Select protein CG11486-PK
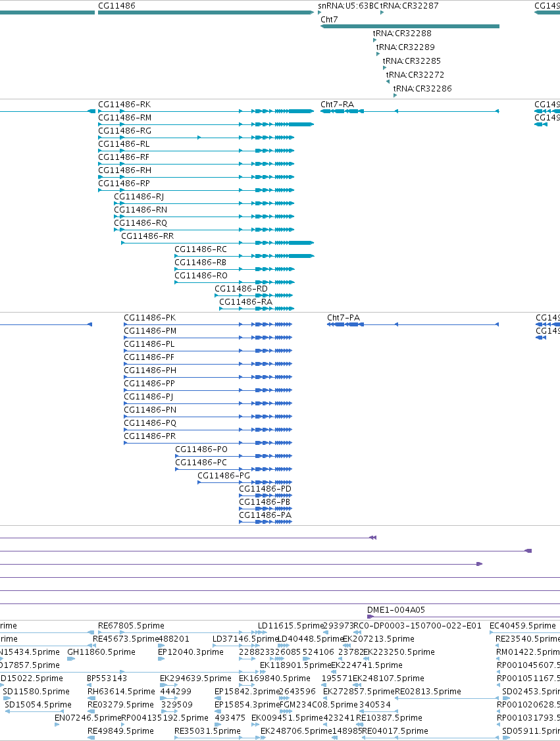The width and height of the screenshot is (560, 741). (150, 318)
